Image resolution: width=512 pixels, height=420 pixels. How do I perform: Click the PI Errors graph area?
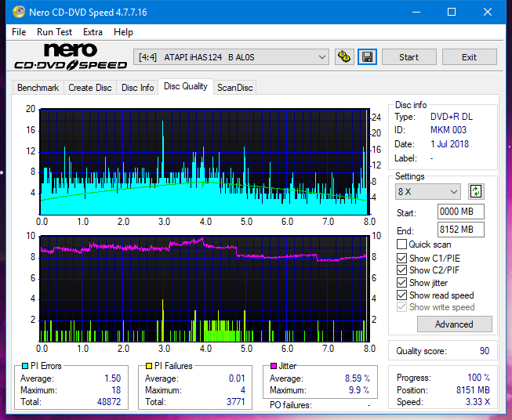coord(205,162)
